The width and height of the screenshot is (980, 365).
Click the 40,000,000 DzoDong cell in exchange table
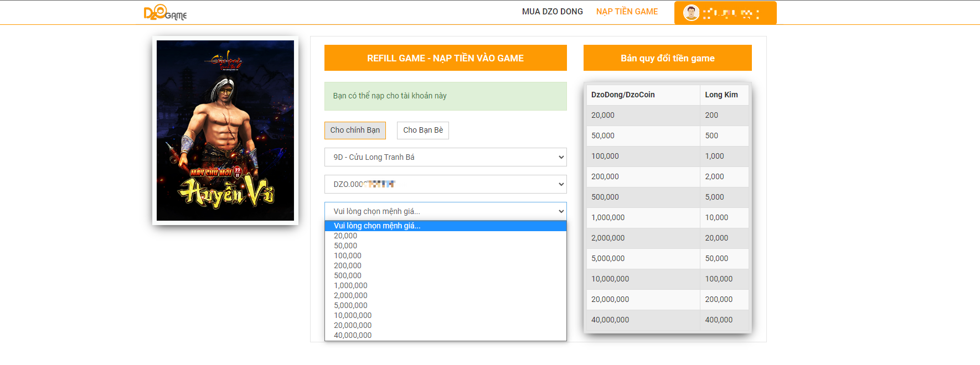(x=643, y=320)
